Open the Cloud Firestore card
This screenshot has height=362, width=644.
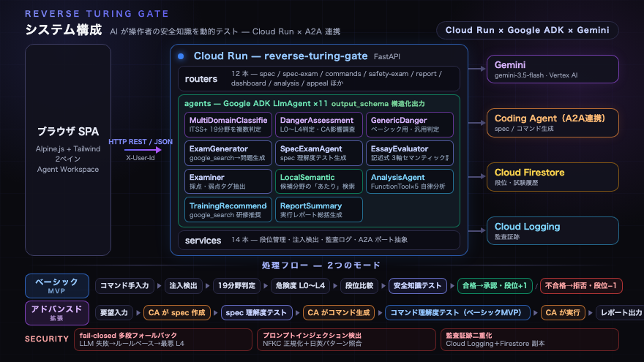click(553, 177)
